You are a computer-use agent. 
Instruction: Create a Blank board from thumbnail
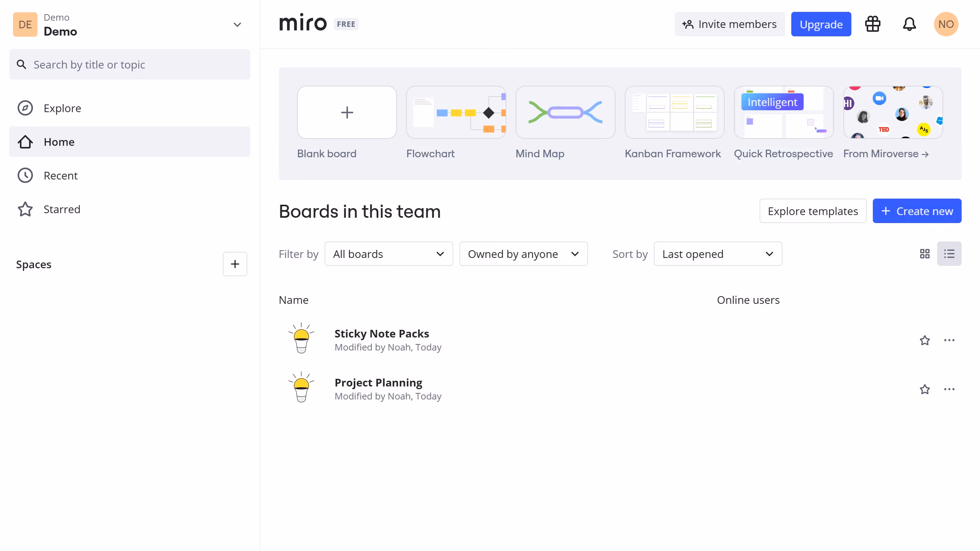click(347, 112)
